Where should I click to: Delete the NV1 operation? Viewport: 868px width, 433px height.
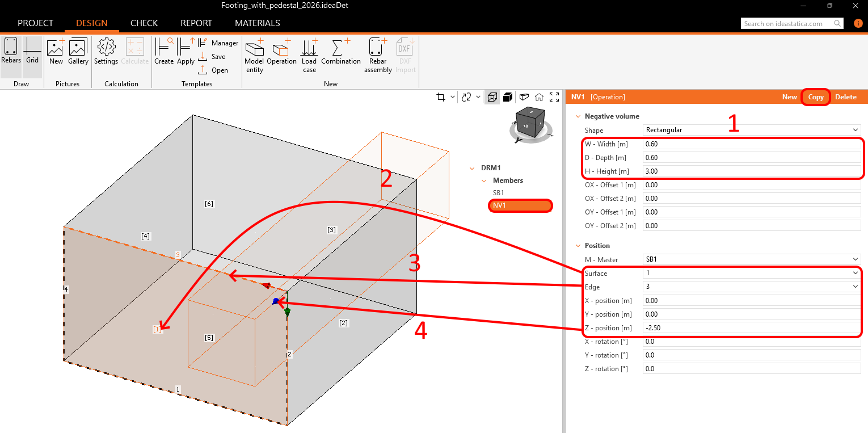click(x=845, y=97)
